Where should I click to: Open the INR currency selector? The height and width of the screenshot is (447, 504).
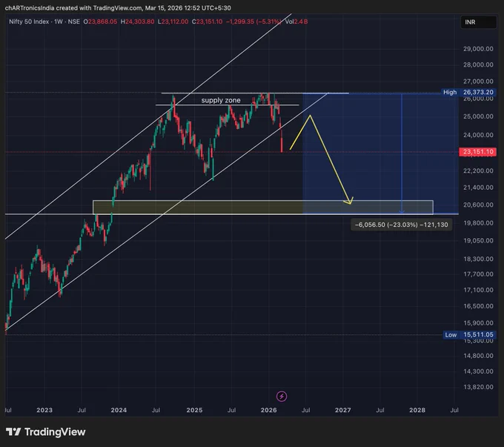click(x=479, y=21)
